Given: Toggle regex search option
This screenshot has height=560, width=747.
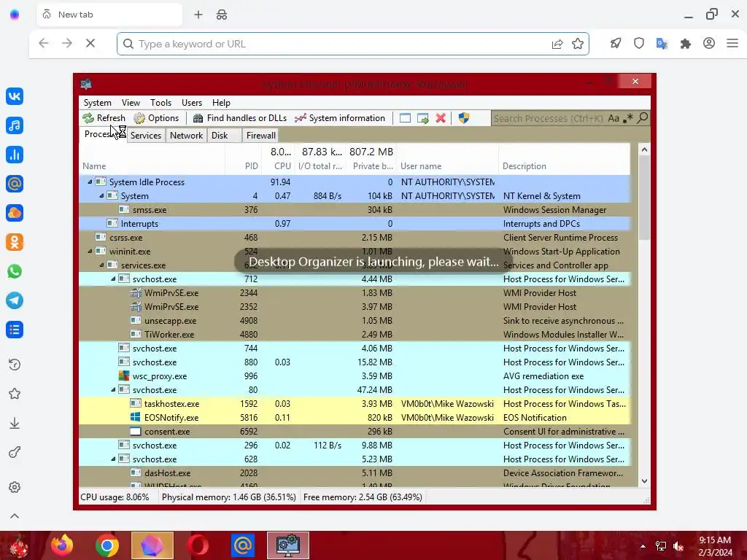Looking at the screenshot, I should tap(628, 118).
